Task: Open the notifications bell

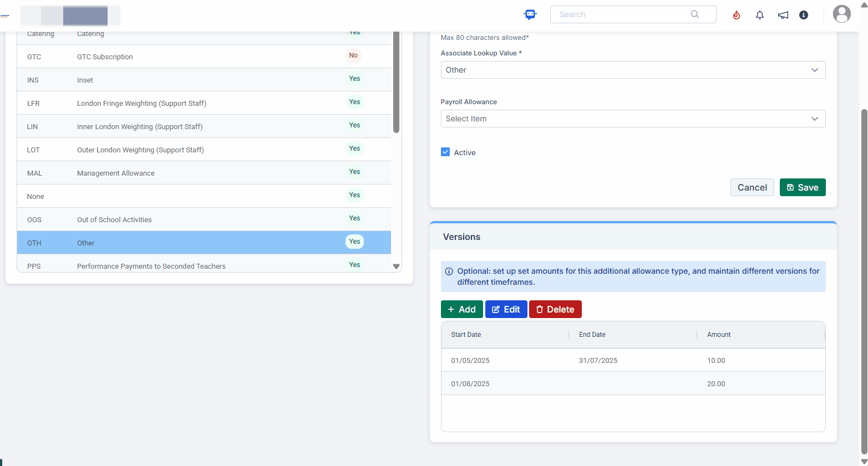Action: point(759,15)
